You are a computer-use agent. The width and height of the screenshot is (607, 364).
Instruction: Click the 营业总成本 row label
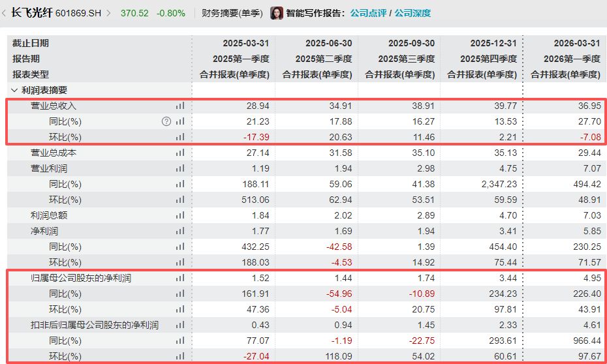point(54,153)
